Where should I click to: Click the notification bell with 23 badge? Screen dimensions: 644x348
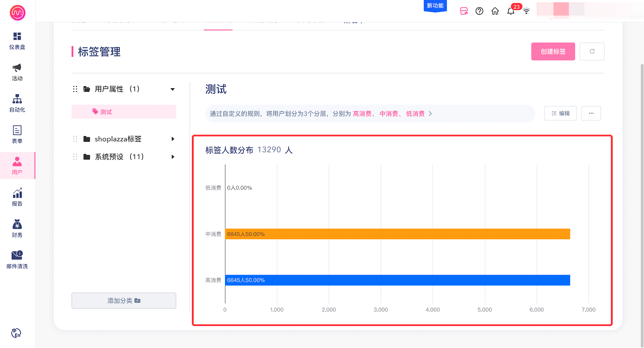[x=511, y=11]
